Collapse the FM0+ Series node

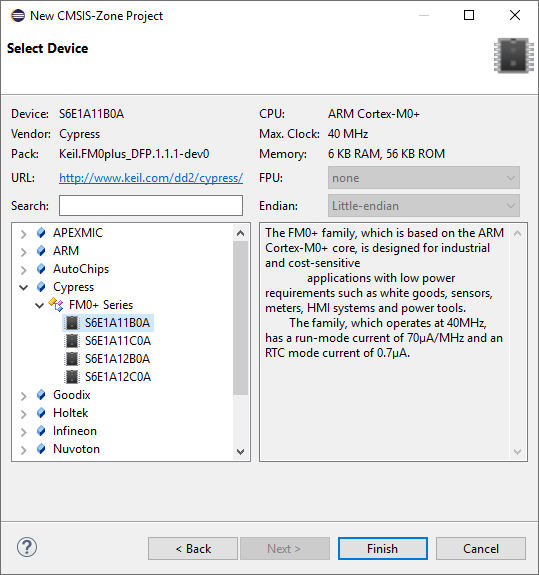pos(39,305)
